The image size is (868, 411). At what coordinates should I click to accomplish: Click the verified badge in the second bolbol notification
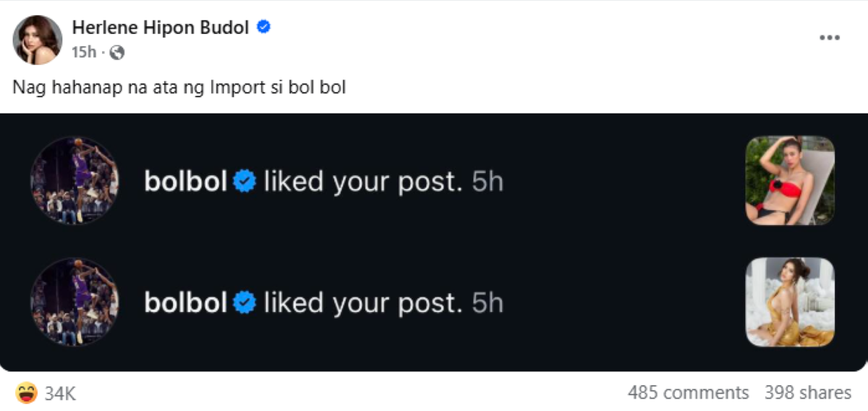tap(246, 302)
